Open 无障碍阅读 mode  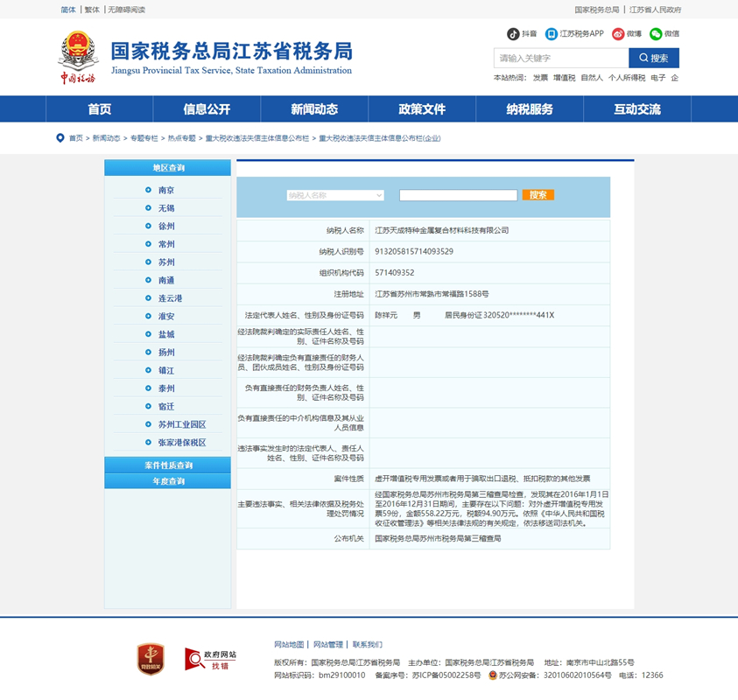(127, 10)
